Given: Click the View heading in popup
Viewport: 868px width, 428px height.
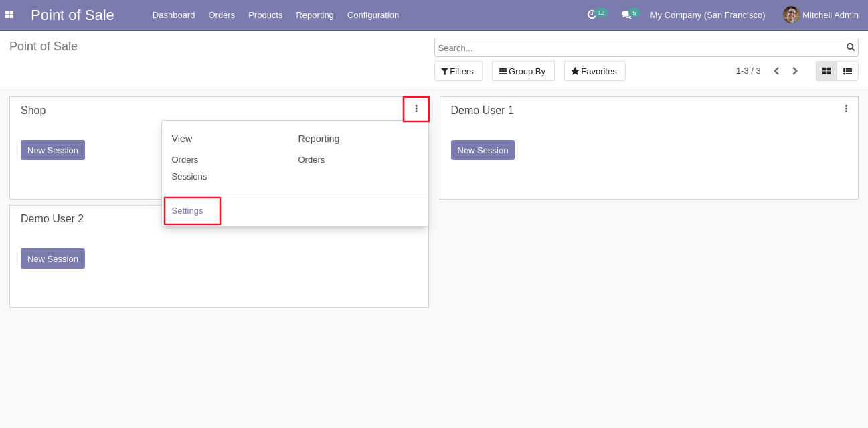Looking at the screenshot, I should pyautogui.click(x=182, y=139).
